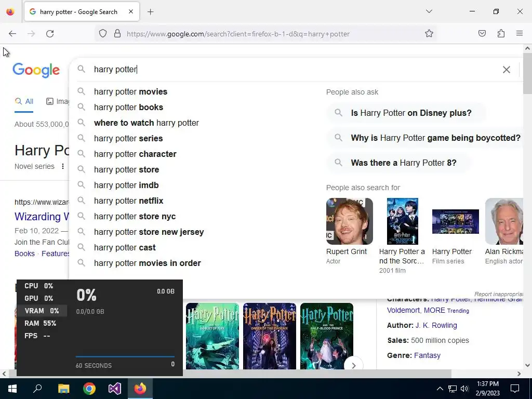Image resolution: width=532 pixels, height=399 pixels.
Task: Close the harry potter Google Search tab
Action: coord(131,11)
